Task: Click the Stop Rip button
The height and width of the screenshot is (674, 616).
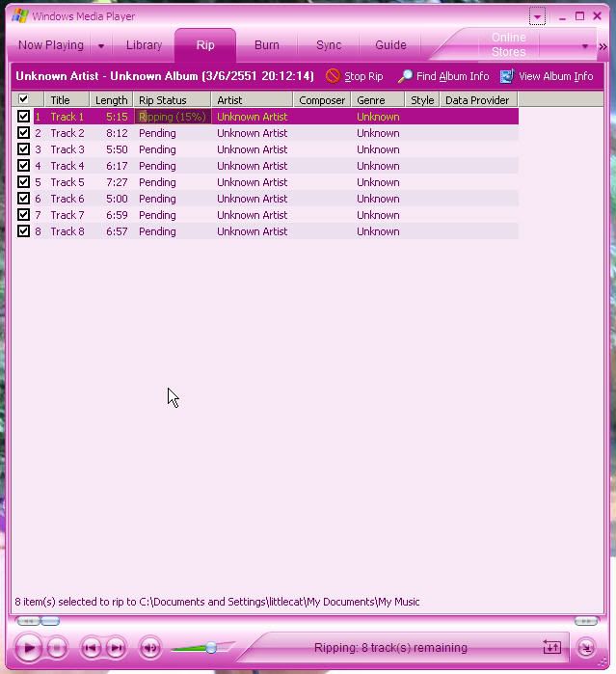Action: tap(354, 76)
